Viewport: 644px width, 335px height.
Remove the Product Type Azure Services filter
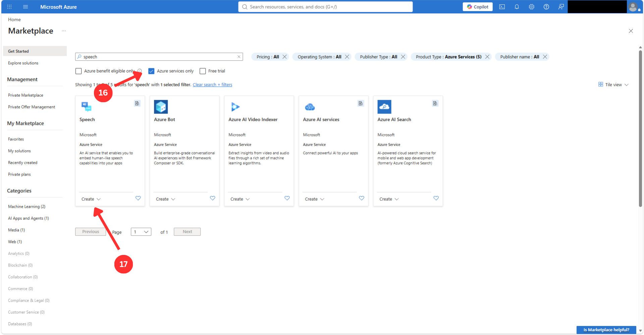coord(487,57)
